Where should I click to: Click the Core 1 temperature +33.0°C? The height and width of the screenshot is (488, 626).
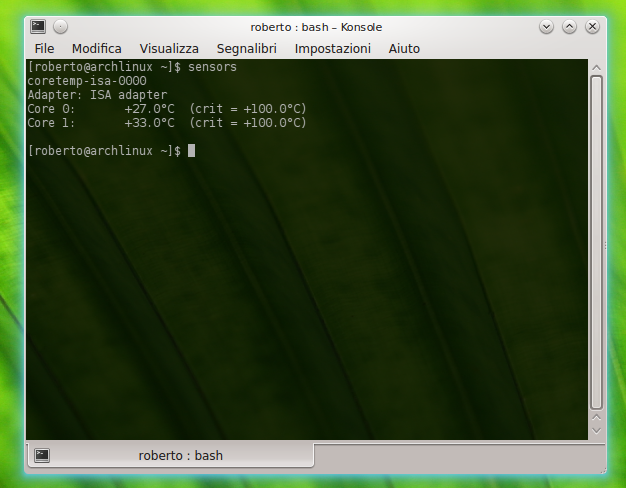point(149,123)
